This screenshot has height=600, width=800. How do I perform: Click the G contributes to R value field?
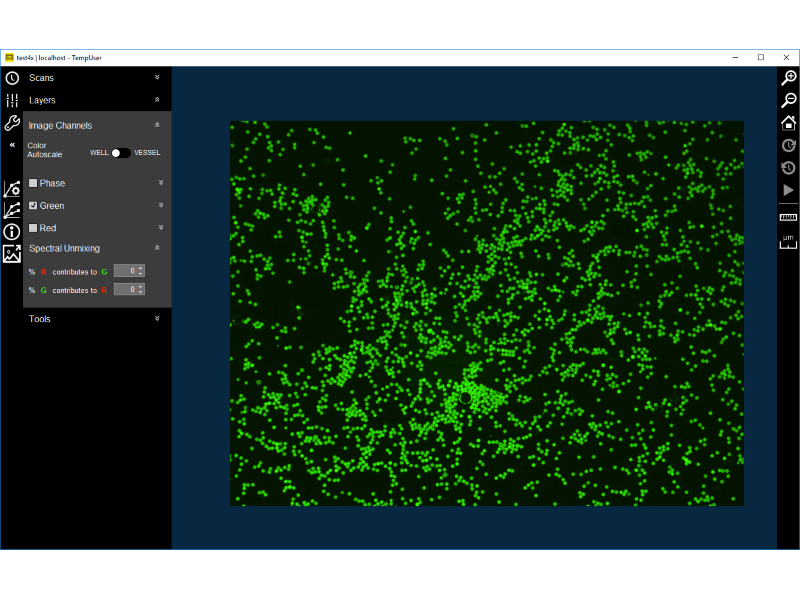[129, 290]
